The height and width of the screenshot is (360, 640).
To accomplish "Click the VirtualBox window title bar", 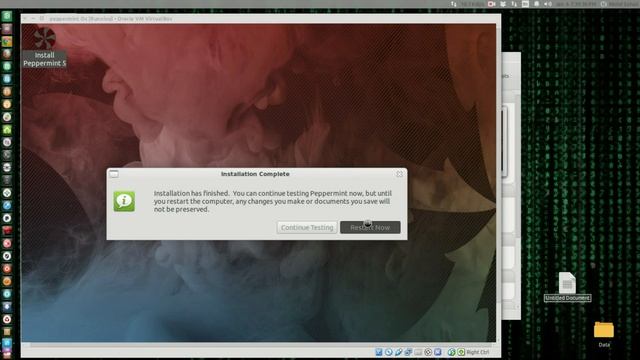I will [260, 19].
